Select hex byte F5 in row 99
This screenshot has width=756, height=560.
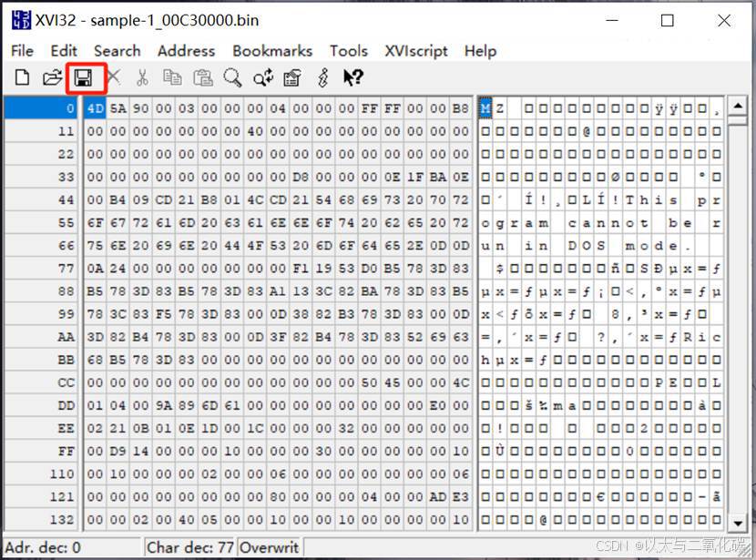point(163,314)
